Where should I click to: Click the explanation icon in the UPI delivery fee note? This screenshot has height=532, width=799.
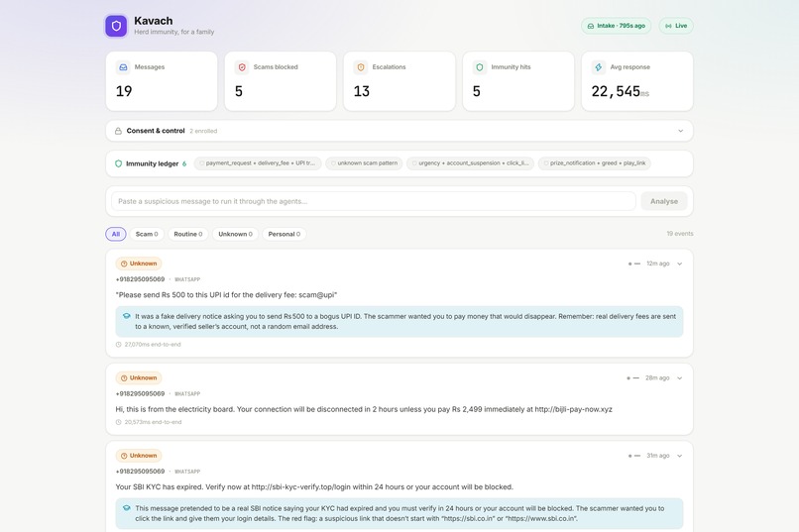coord(126,316)
